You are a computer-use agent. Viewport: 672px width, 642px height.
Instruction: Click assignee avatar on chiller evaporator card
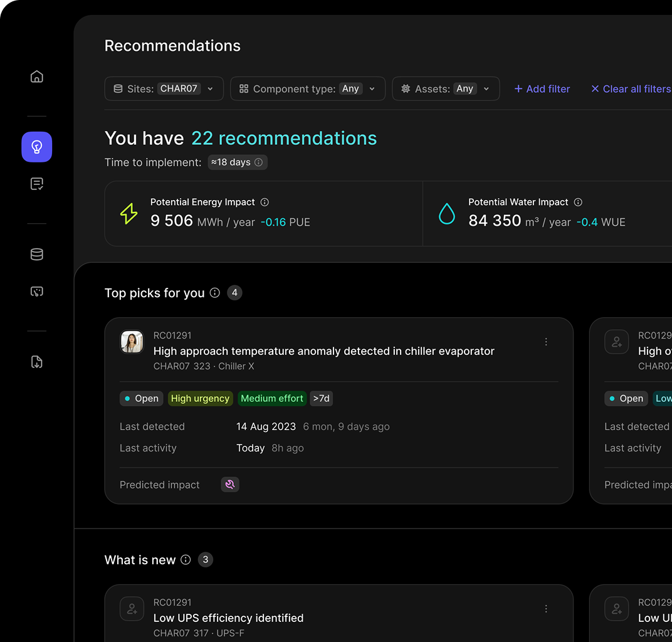pyautogui.click(x=132, y=342)
